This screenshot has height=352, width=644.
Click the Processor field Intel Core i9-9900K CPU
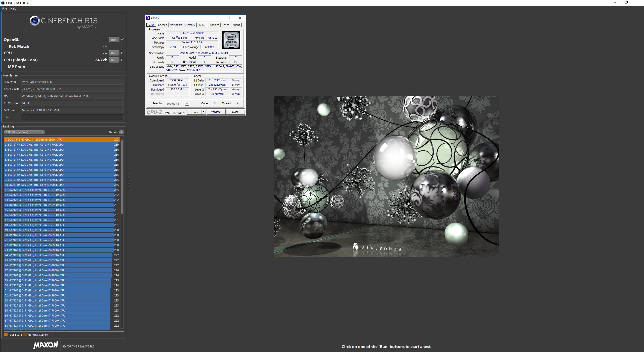coord(72,82)
